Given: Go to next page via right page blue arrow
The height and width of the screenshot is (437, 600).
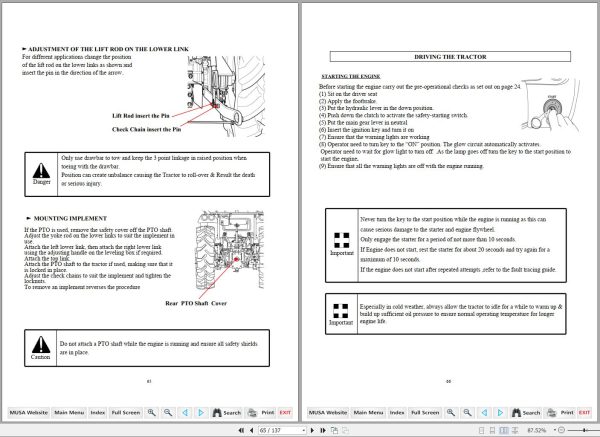Looking at the screenshot, I should [x=500, y=413].
